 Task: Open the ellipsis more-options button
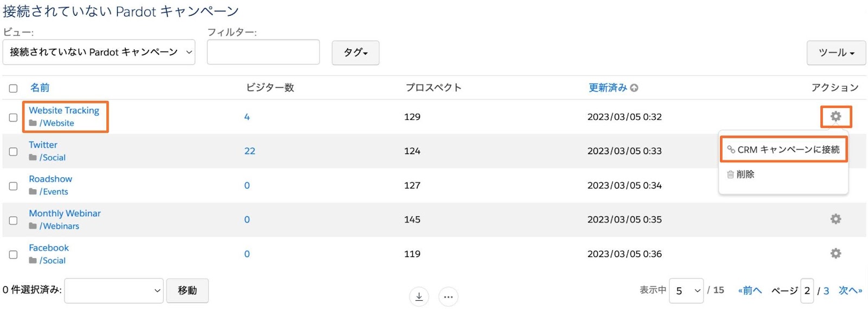point(448,297)
